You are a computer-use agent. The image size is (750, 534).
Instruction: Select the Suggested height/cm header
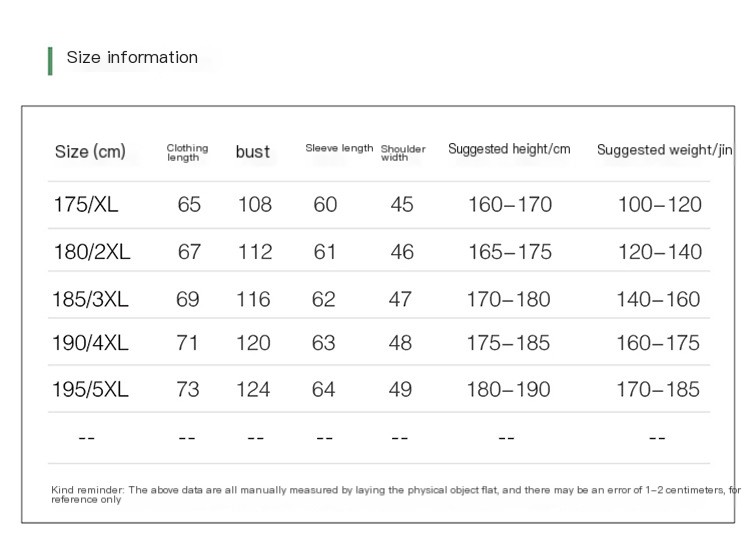(509, 149)
